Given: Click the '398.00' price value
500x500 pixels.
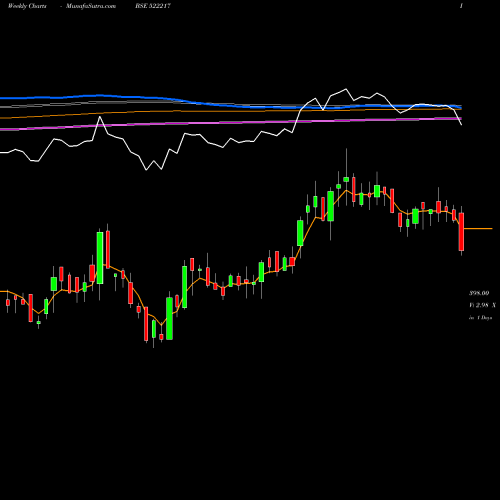Looking at the screenshot, I should point(479,293).
